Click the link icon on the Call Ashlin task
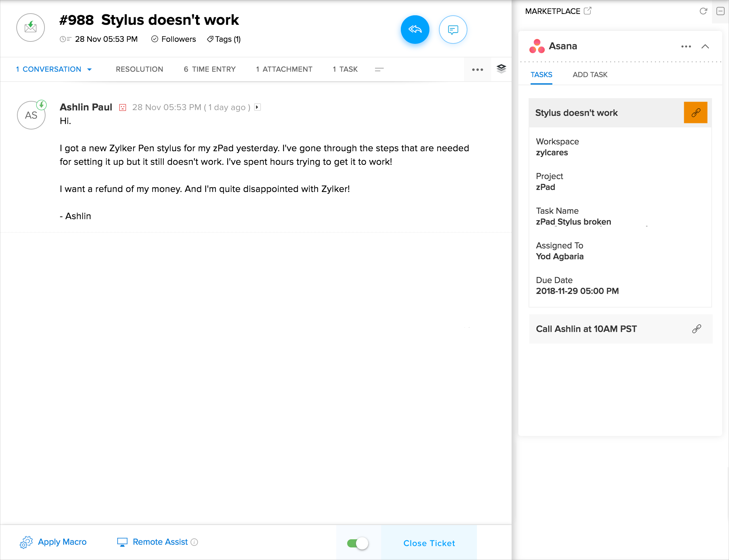Viewport: 729px width, 560px height. [696, 329]
